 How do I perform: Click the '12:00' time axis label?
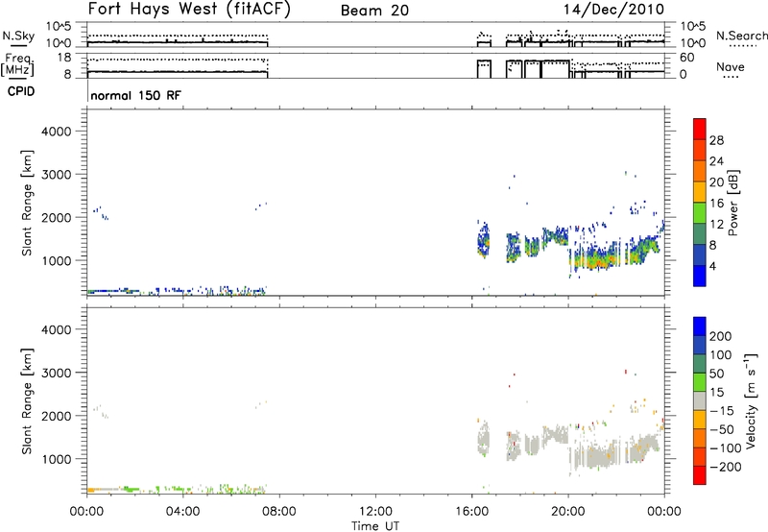pos(375,512)
